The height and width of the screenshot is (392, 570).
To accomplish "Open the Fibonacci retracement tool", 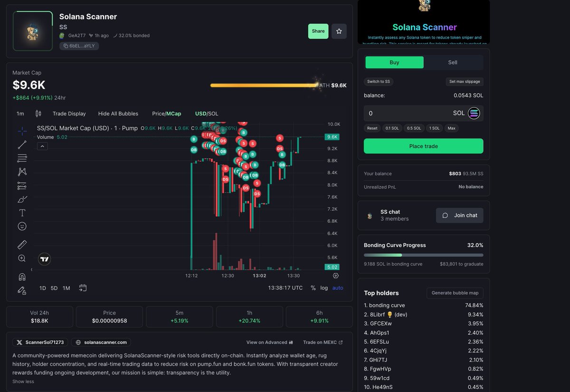I will coord(22,158).
